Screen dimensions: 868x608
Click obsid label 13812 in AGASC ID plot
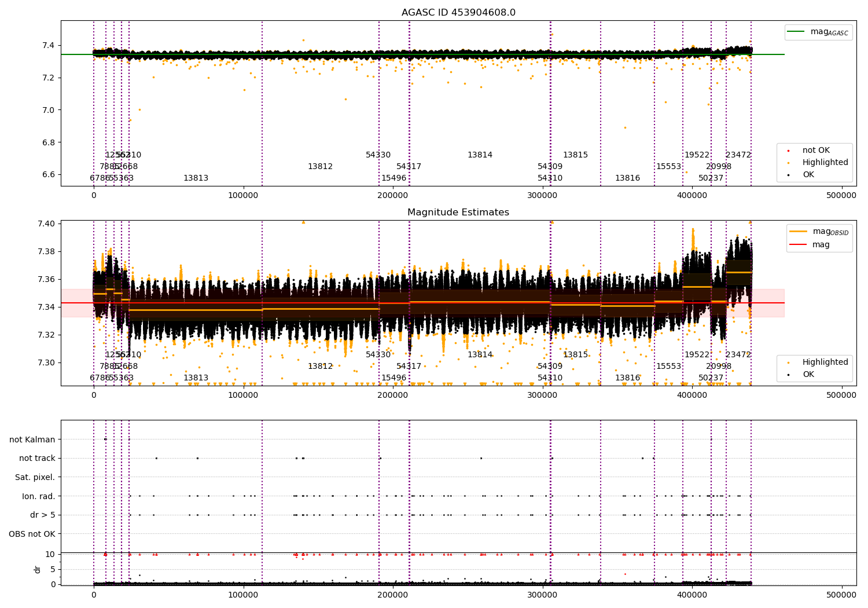(x=320, y=167)
